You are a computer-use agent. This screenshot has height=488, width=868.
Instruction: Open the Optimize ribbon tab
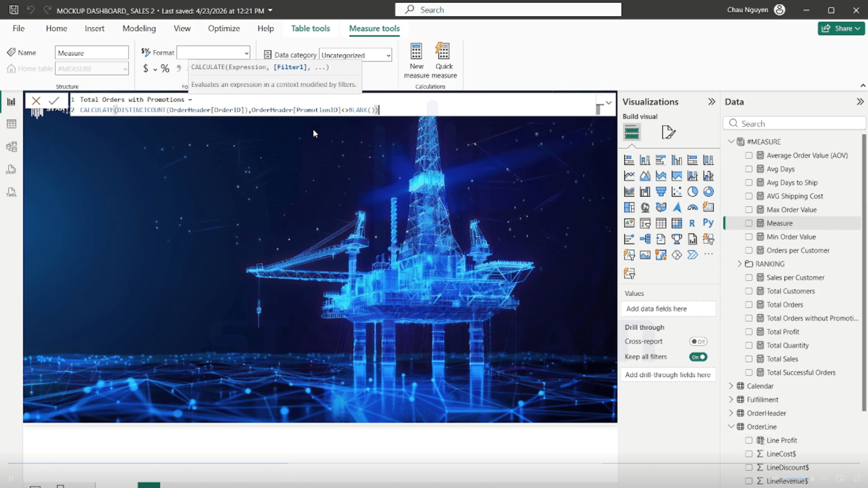[x=224, y=28]
